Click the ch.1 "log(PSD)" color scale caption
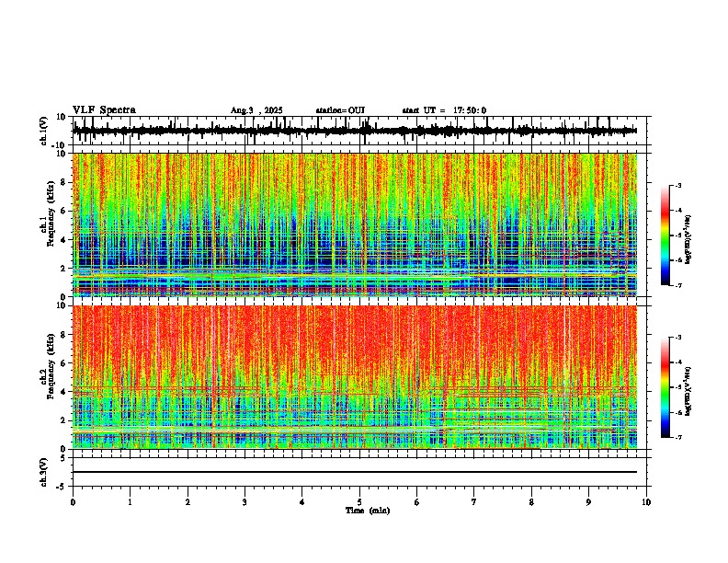The width and height of the screenshot is (728, 563). click(x=688, y=239)
